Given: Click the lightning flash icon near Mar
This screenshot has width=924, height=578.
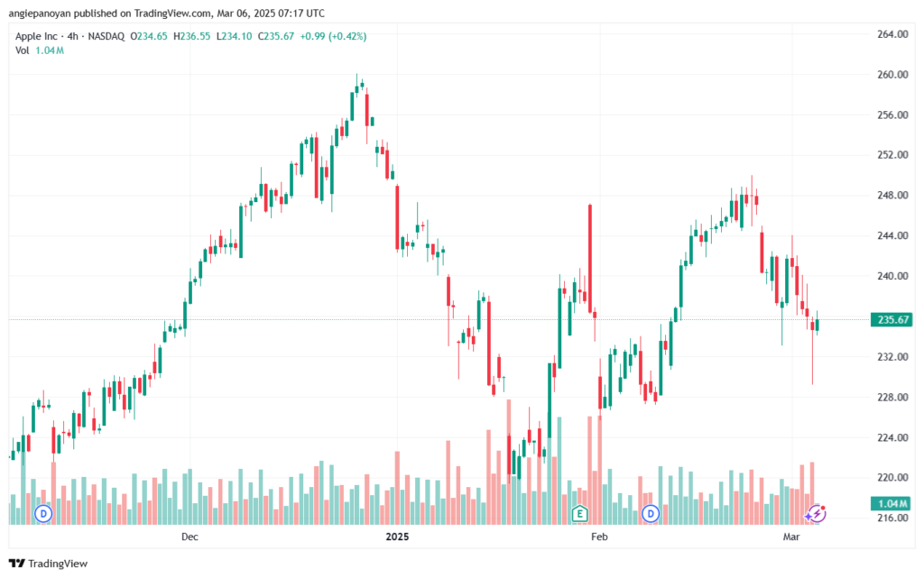Looking at the screenshot, I should click(x=817, y=513).
